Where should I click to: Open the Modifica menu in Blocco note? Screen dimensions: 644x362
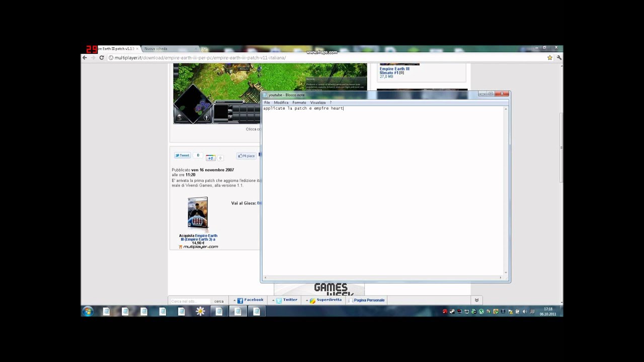click(x=281, y=103)
